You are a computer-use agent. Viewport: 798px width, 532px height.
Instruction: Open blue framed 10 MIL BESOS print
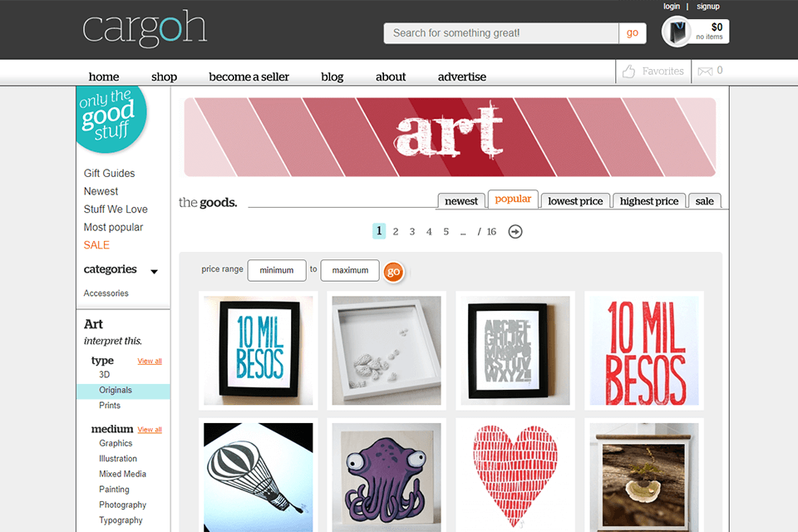tap(258, 351)
